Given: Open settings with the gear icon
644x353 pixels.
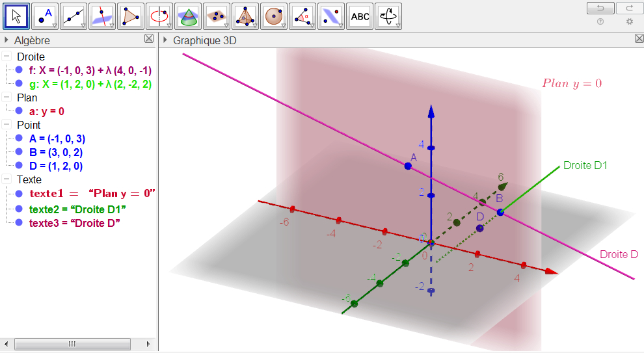Looking at the screenshot, I should click(629, 21).
